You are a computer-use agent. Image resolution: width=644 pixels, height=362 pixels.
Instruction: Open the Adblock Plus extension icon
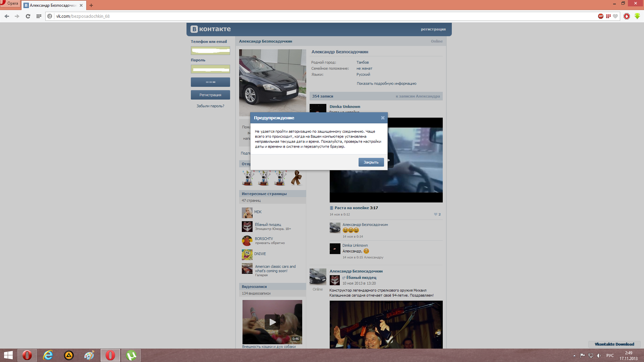click(601, 16)
